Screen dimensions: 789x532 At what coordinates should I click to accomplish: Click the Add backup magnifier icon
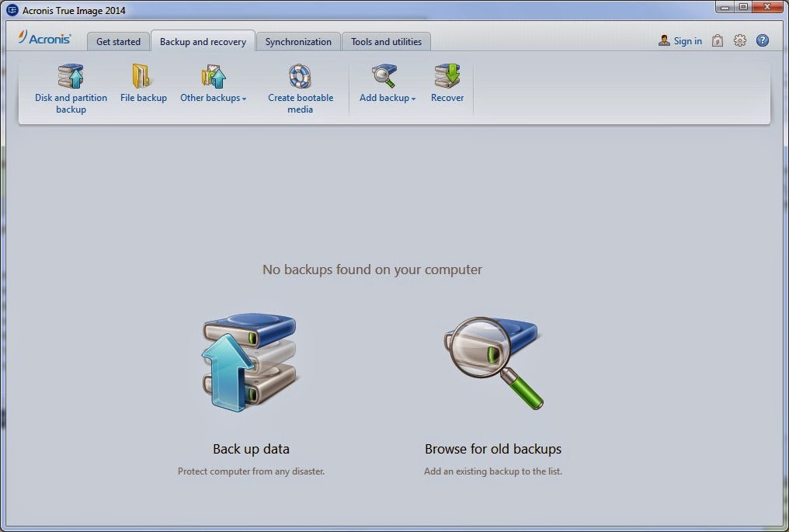pyautogui.click(x=384, y=76)
